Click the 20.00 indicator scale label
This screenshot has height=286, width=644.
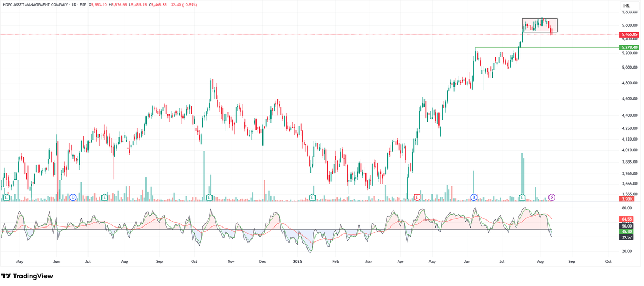pyautogui.click(x=626, y=251)
